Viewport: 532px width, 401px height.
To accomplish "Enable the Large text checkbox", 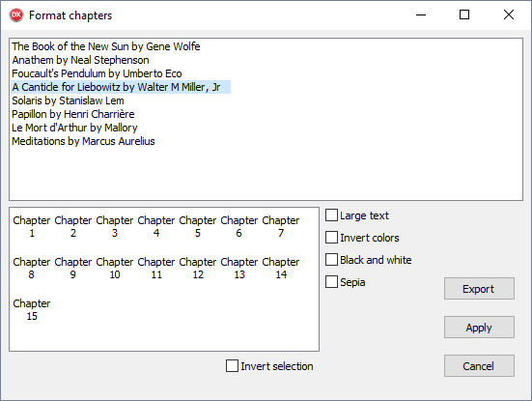I will click(x=331, y=215).
